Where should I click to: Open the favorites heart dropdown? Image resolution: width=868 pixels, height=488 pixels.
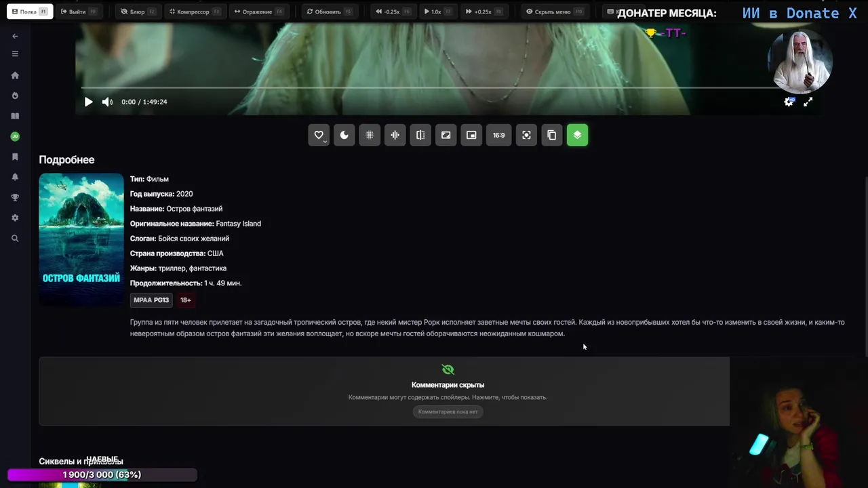319,135
